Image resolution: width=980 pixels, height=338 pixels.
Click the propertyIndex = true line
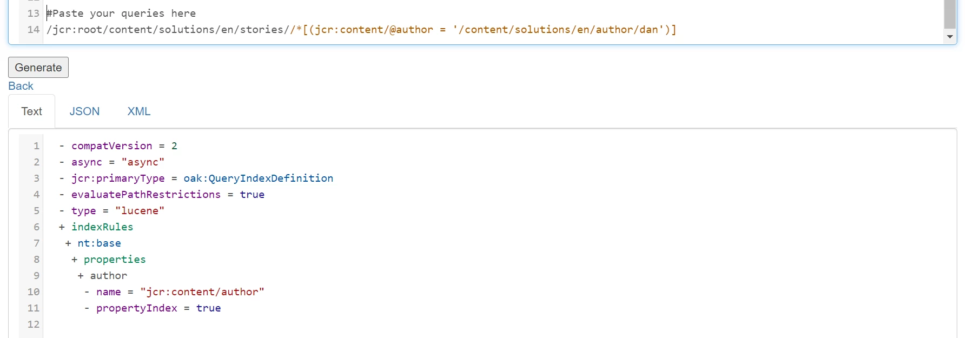tap(153, 308)
